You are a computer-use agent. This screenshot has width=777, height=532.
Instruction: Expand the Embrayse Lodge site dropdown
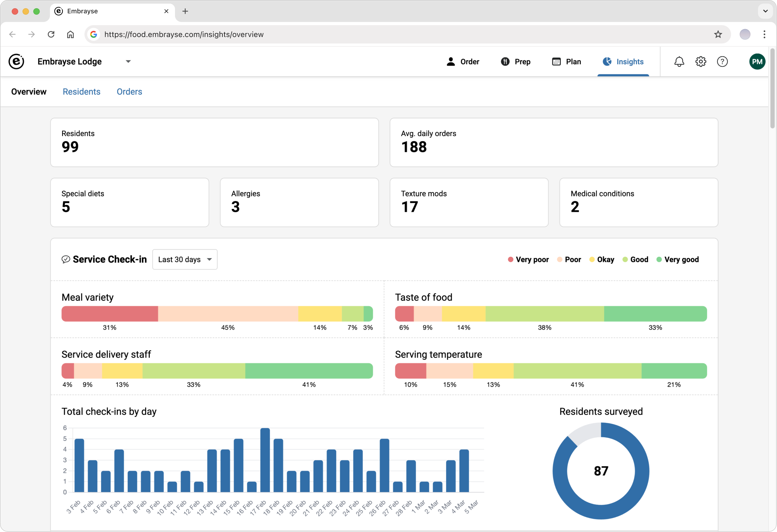(128, 61)
